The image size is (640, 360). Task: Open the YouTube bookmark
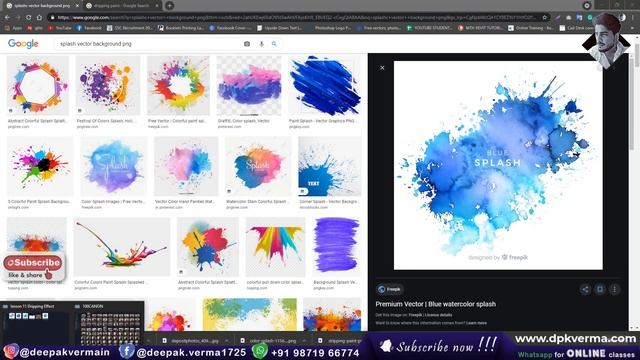(60, 28)
